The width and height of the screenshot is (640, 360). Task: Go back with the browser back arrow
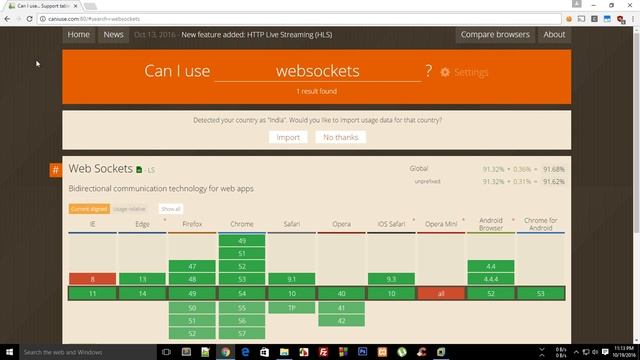[7, 19]
